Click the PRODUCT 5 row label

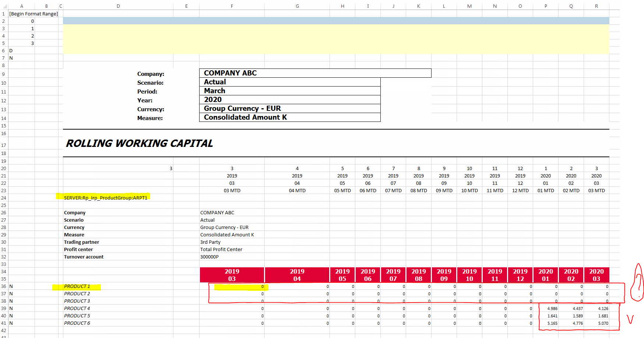pos(77,316)
